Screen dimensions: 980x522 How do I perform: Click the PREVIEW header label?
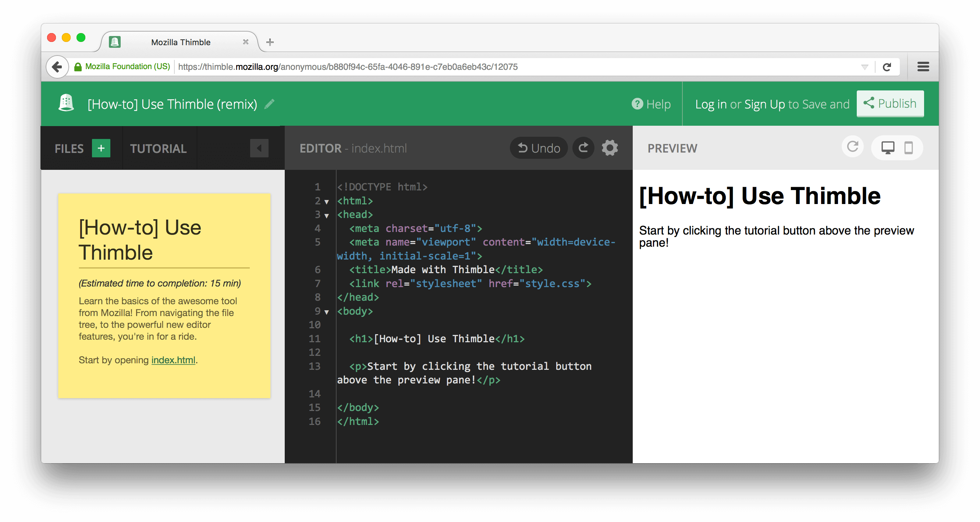(672, 148)
